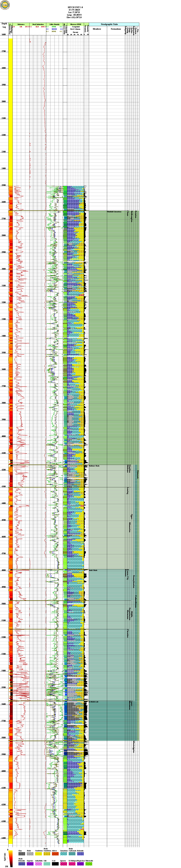Click the Stark Shale marker label
The height and width of the screenshot is (868, 181).
(93, 570)
